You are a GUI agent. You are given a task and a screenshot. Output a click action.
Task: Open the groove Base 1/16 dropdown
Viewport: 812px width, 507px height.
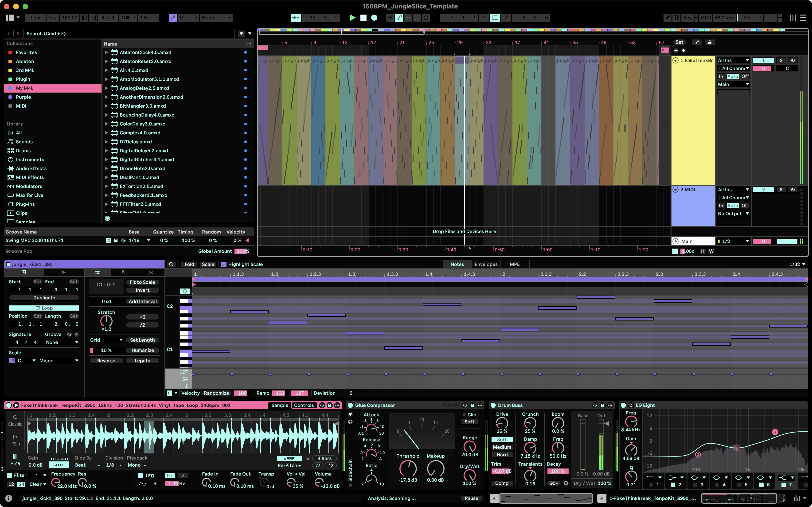139,240
